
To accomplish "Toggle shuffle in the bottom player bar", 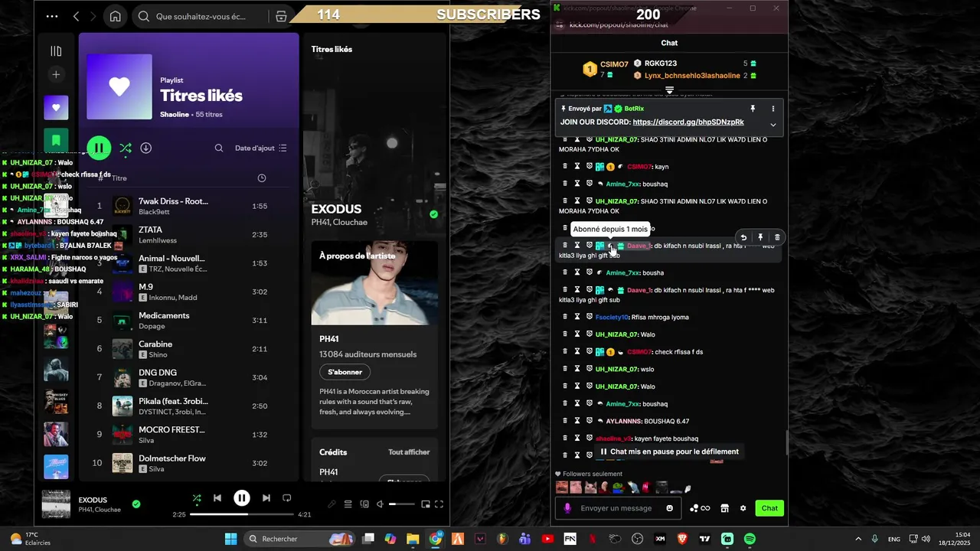I will click(x=197, y=498).
